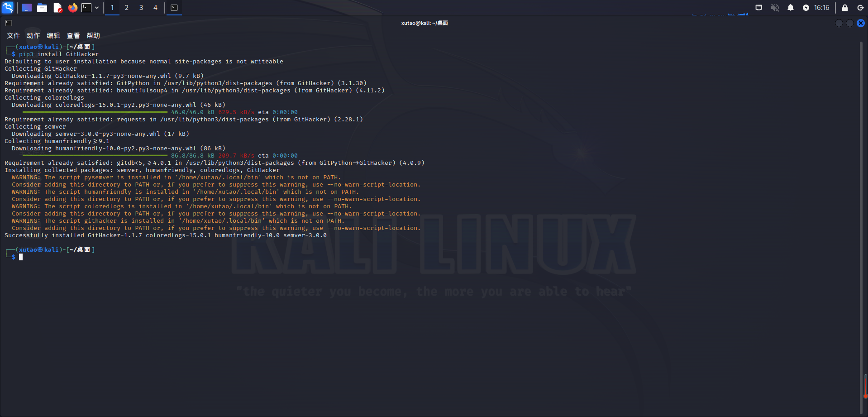The image size is (868, 417).
Task: Switch to workspace 2
Action: pyautogui.click(x=127, y=8)
